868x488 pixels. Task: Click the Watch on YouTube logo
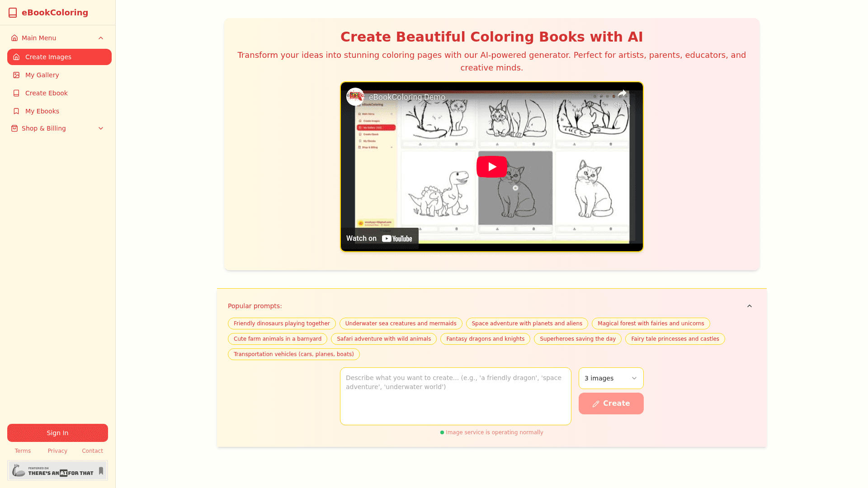tap(396, 239)
